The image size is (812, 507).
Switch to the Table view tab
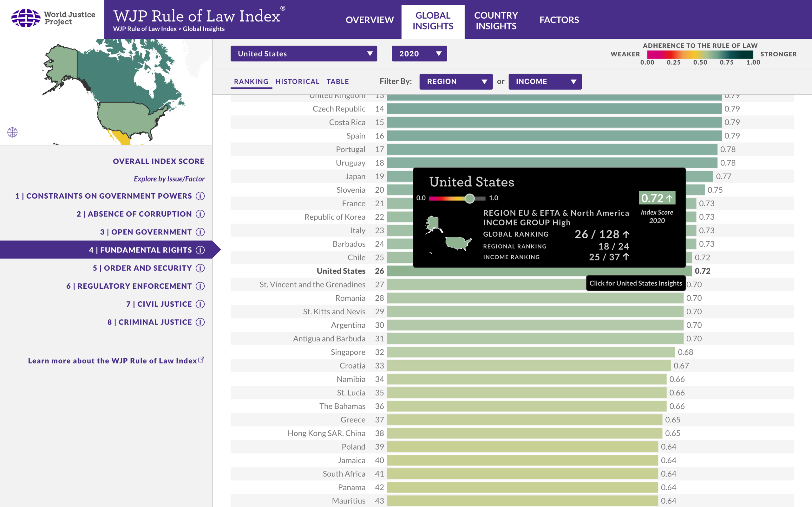[x=337, y=81]
